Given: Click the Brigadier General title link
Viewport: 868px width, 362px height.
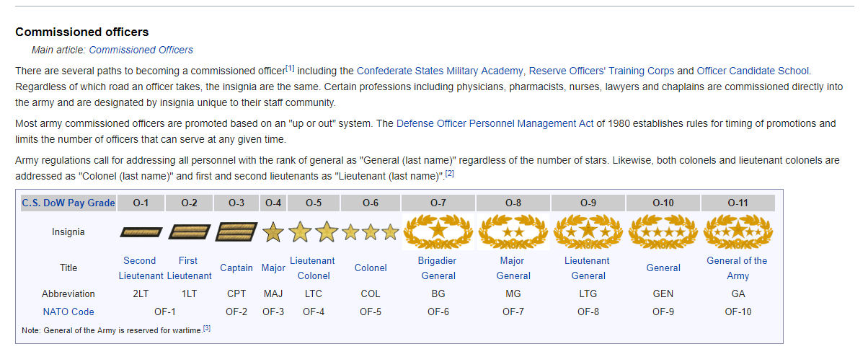Looking at the screenshot, I should point(438,268).
